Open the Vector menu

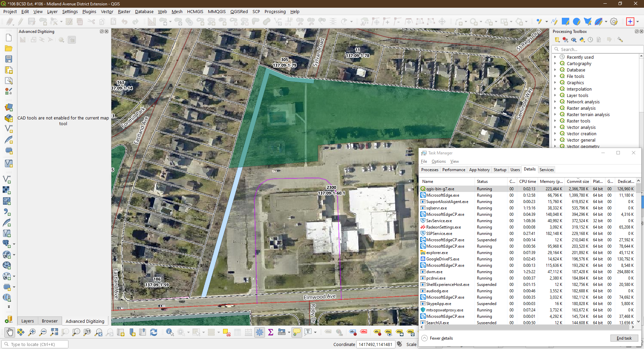[107, 11]
